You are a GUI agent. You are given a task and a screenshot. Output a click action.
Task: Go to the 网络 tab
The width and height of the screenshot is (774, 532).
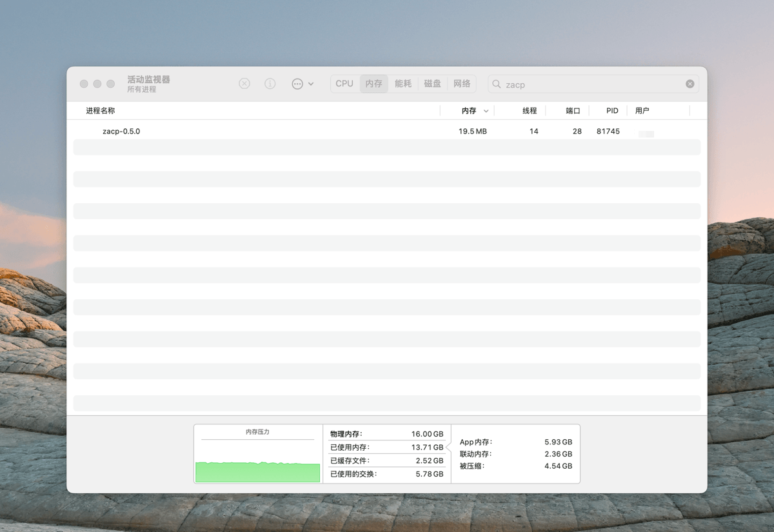[462, 84]
